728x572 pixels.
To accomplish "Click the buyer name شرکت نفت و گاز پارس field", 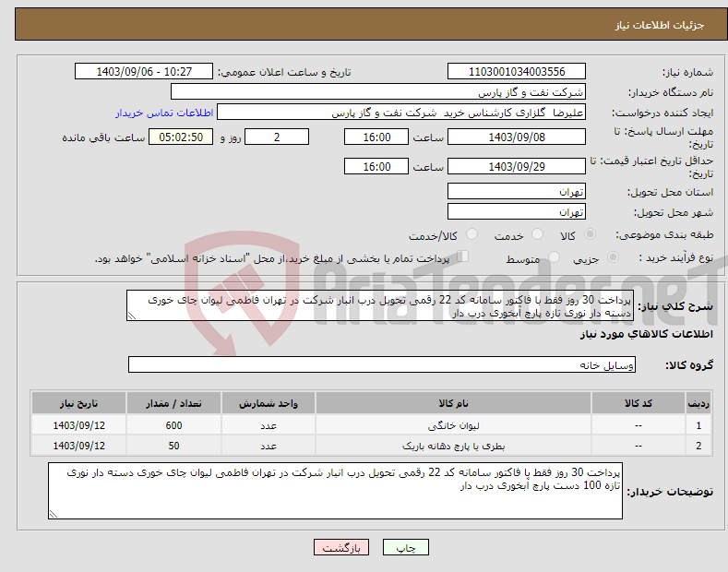I will [378, 92].
